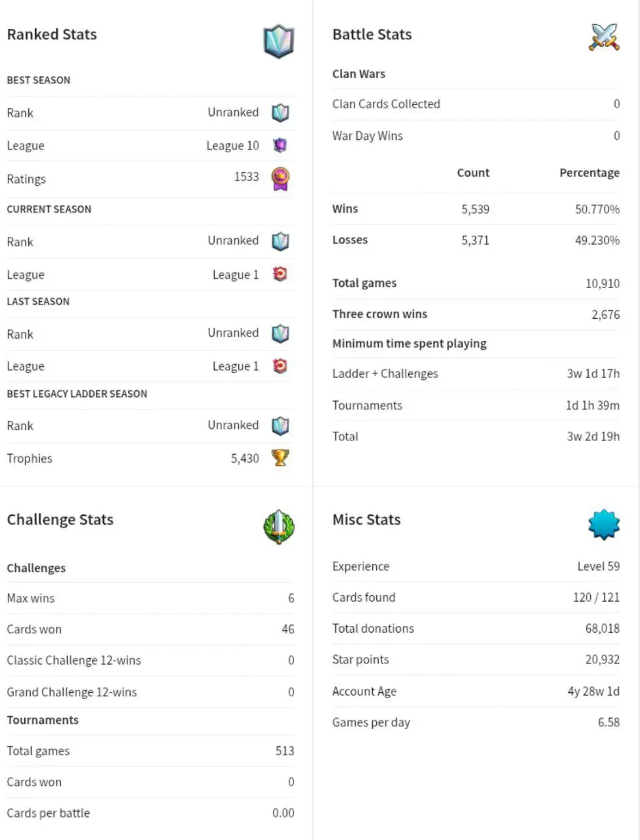Click the Unranked shield in Best Legacy Ladder Season

tap(280, 425)
